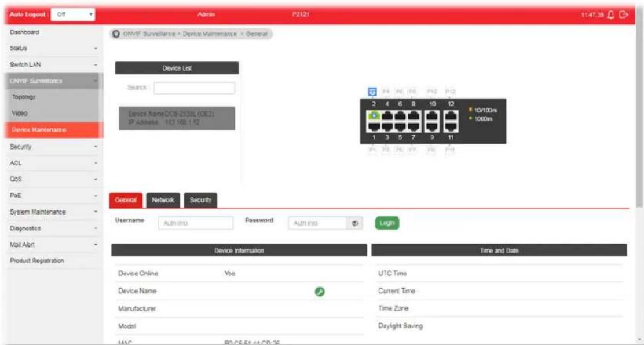Switch to the Network tab
Image resolution: width=644 pixels, height=345 pixels.
pos(163,200)
